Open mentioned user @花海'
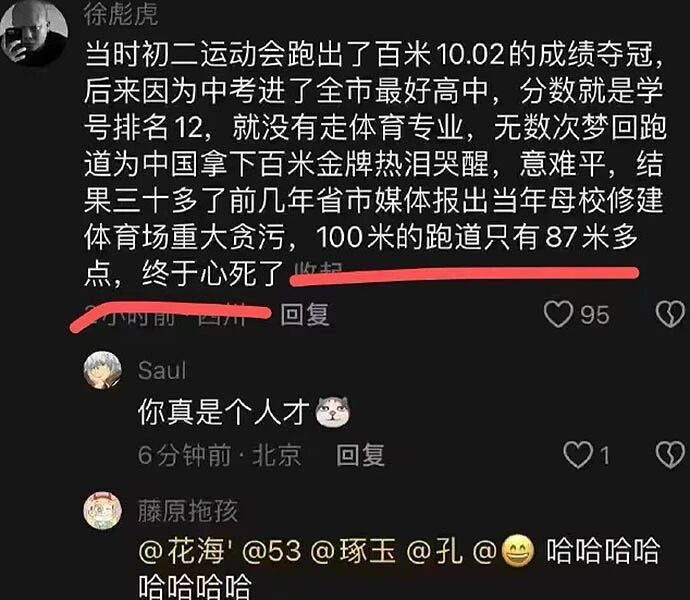Viewport: 690px width, 600px height. point(185,552)
